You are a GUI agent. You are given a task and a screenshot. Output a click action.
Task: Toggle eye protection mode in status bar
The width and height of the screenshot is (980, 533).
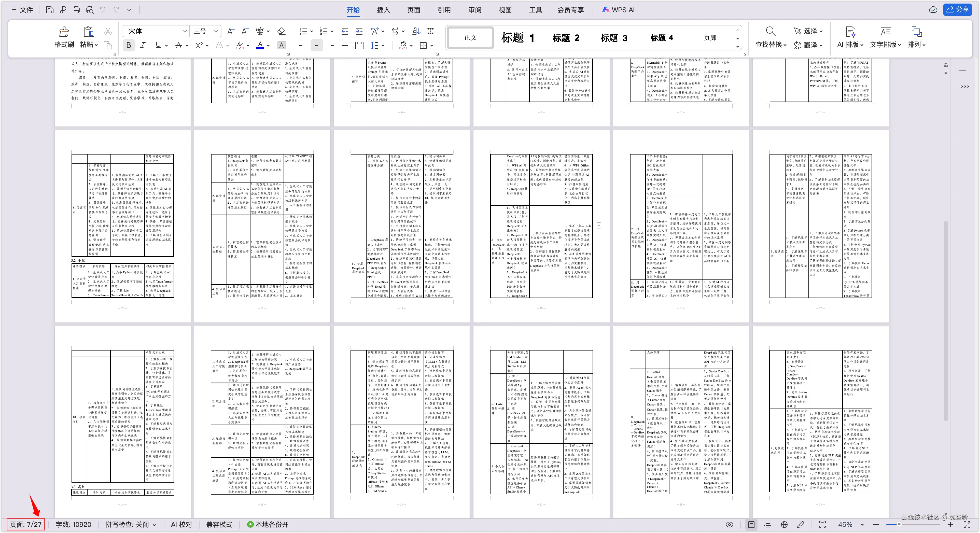coord(729,525)
